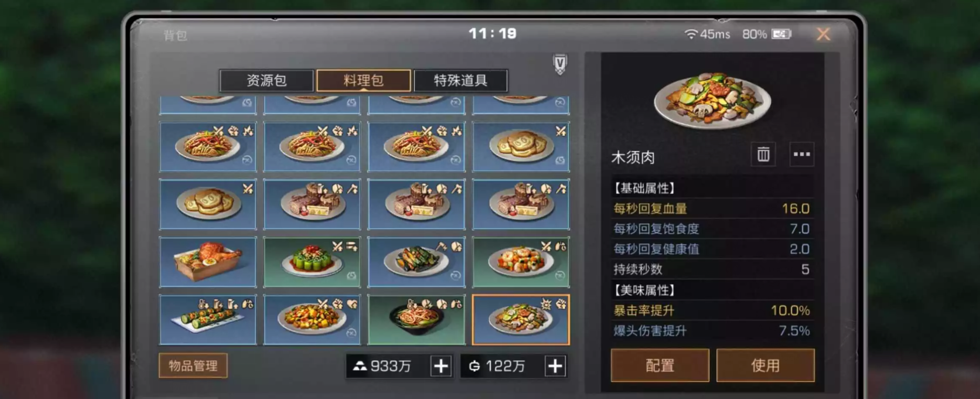Open 物品管理 item management

click(x=193, y=365)
